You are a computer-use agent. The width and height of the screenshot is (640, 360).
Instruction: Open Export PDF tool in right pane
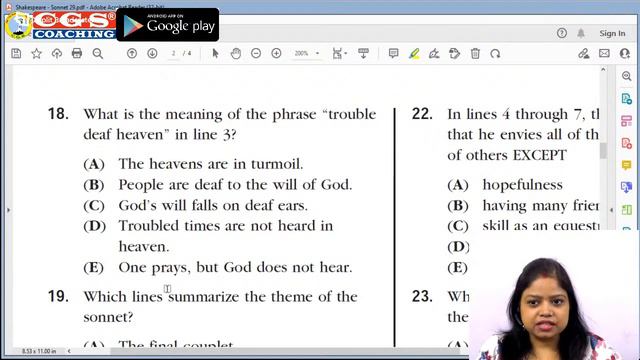[x=627, y=99]
